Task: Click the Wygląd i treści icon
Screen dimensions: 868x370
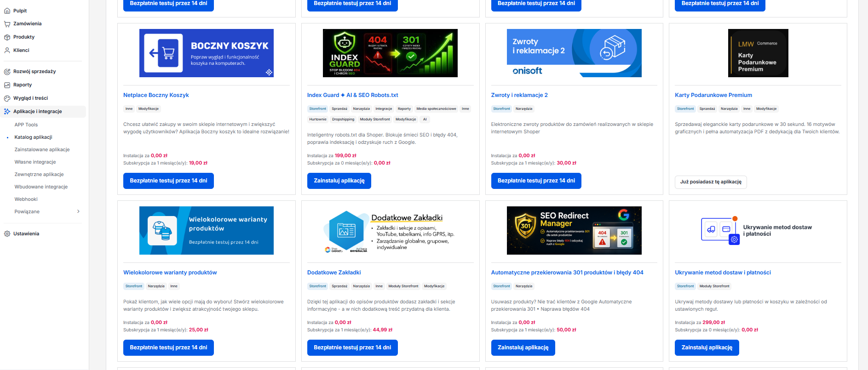Action: pyautogui.click(x=7, y=98)
